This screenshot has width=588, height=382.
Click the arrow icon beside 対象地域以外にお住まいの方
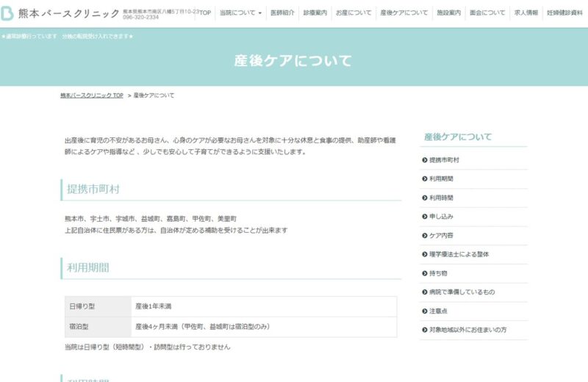pos(425,330)
